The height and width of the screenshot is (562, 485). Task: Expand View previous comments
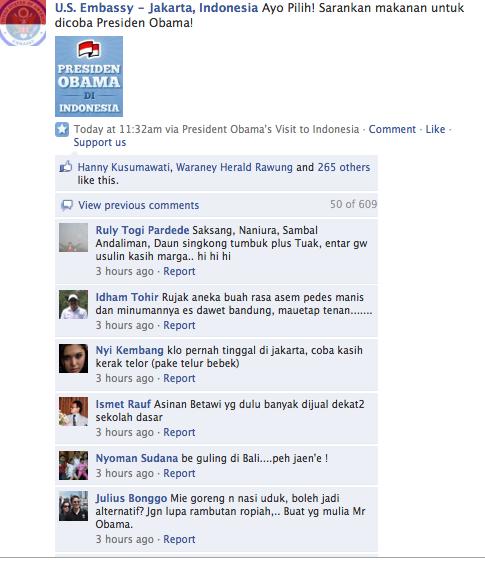coord(138,205)
